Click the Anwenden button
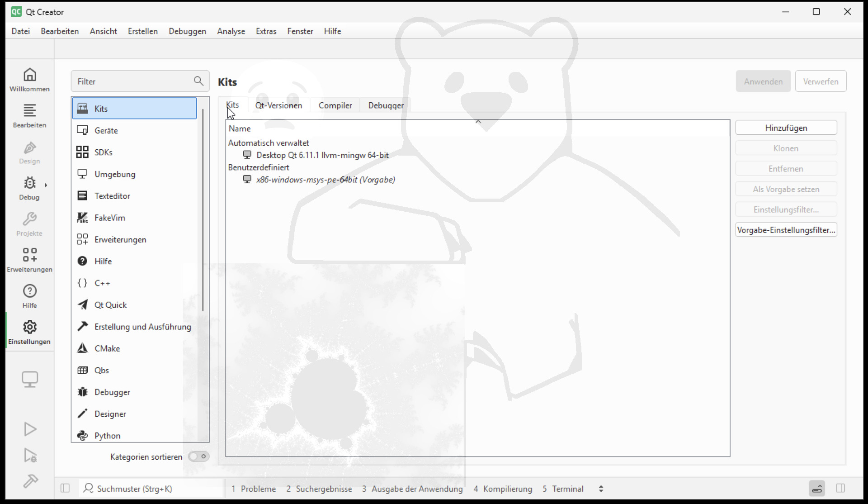The image size is (868, 504). tap(763, 81)
